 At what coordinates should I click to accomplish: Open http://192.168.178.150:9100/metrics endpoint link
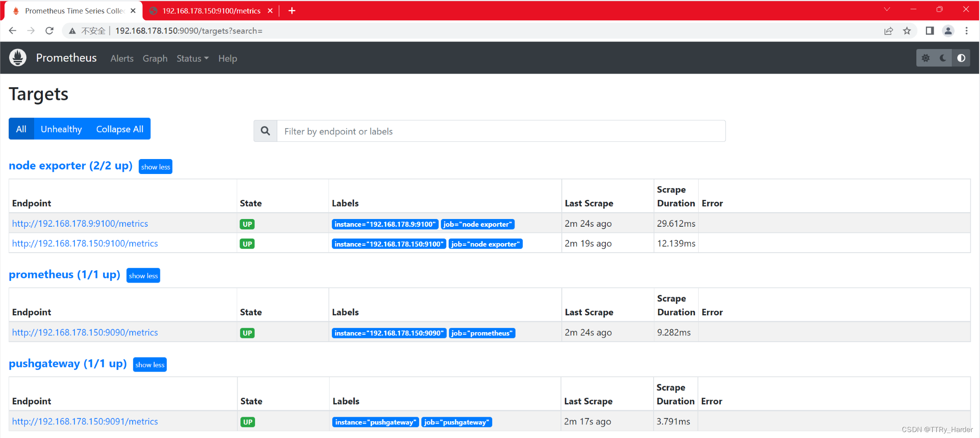point(85,244)
